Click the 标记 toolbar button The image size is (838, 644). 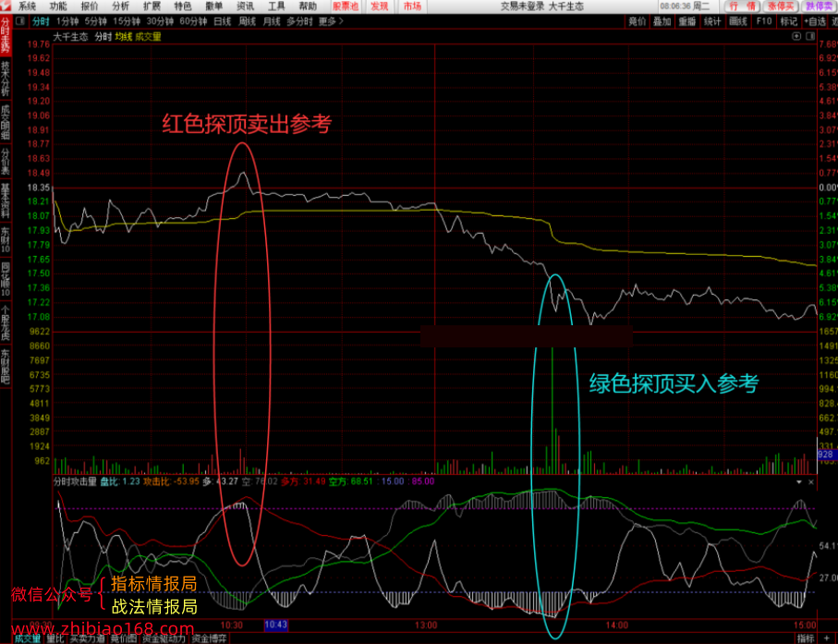tap(789, 21)
